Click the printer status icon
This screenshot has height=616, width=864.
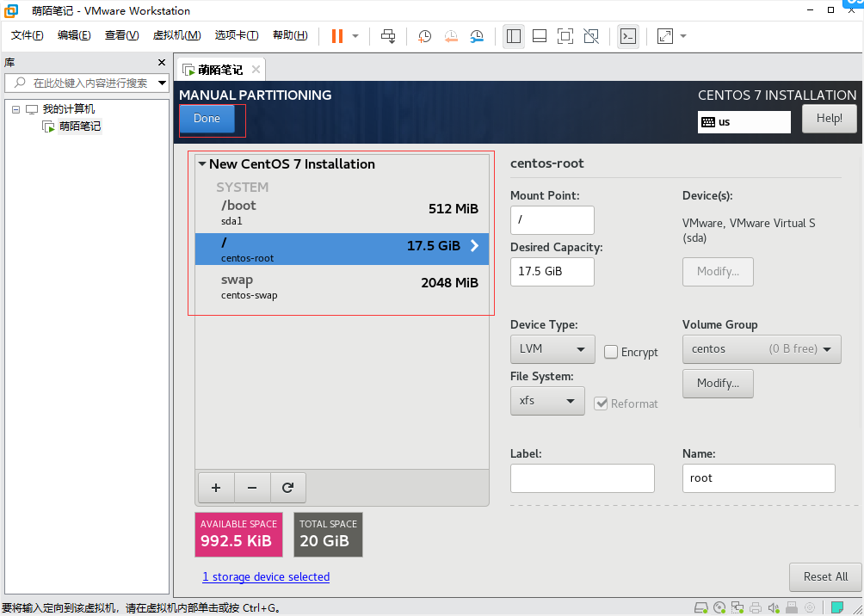pos(756,607)
